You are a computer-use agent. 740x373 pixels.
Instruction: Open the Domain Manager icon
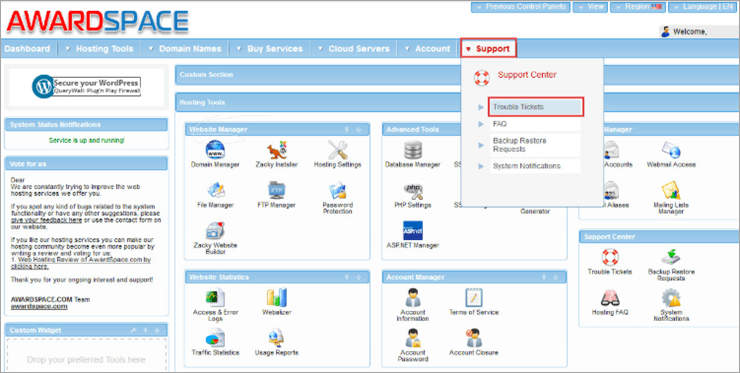click(x=215, y=151)
